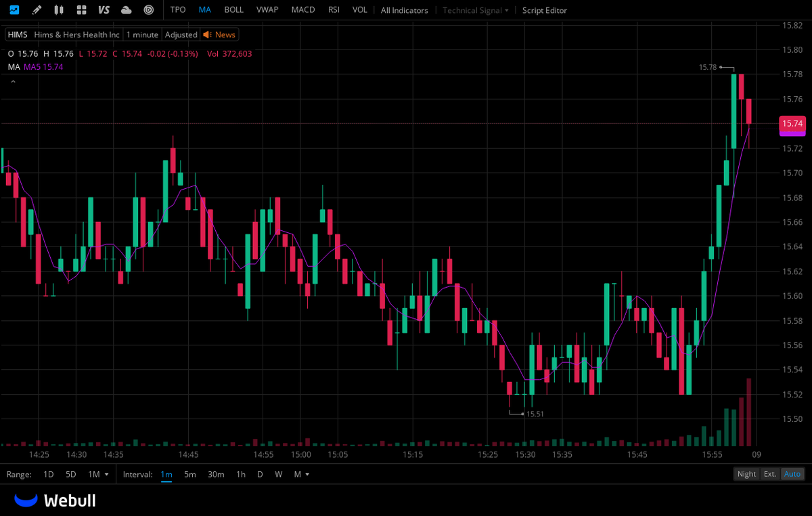Click the Vol 372,603 readout
The height and width of the screenshot is (516, 812).
tap(229, 53)
